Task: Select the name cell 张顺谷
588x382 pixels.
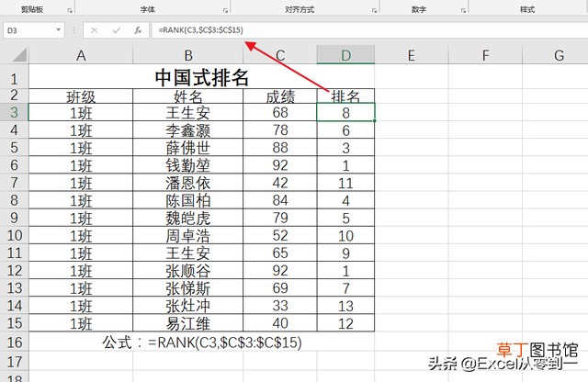Action: point(187,271)
